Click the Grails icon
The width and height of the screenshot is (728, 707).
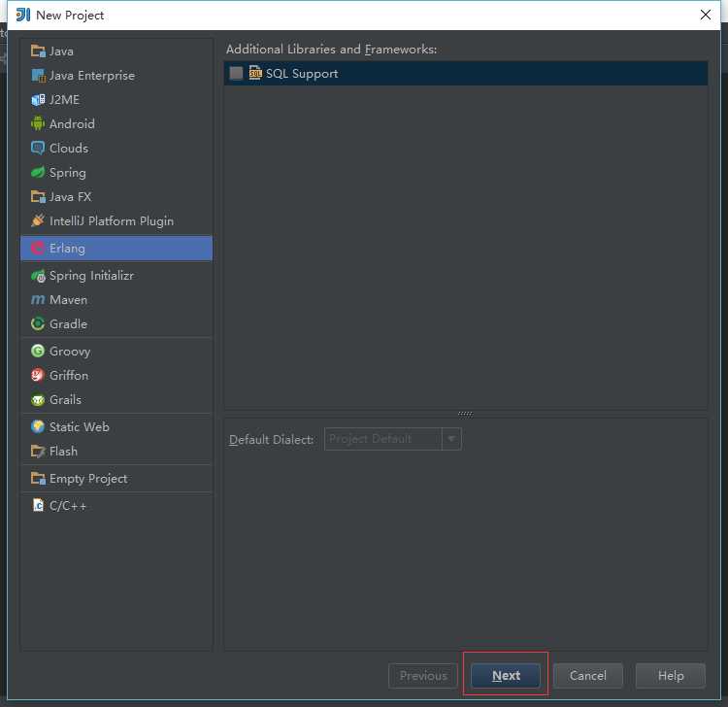(38, 399)
